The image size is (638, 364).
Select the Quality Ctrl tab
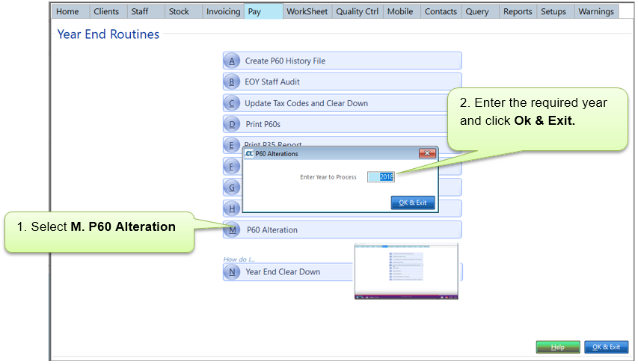[357, 11]
